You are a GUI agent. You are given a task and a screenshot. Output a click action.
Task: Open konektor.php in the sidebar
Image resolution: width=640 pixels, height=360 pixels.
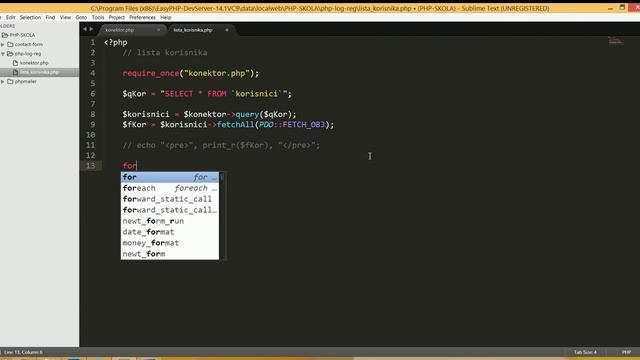click(x=34, y=63)
